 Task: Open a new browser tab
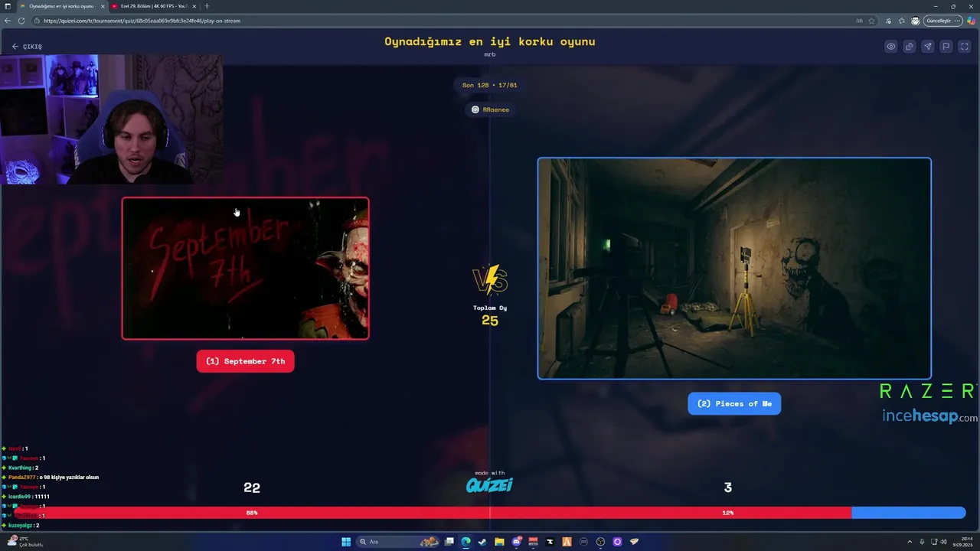click(x=207, y=6)
